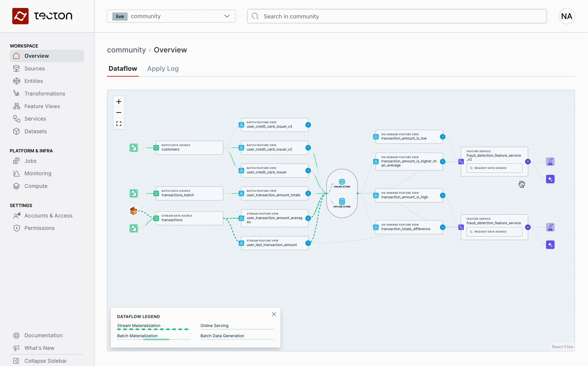
Task: Click Accounts & Access user icon
Action: 17,215
